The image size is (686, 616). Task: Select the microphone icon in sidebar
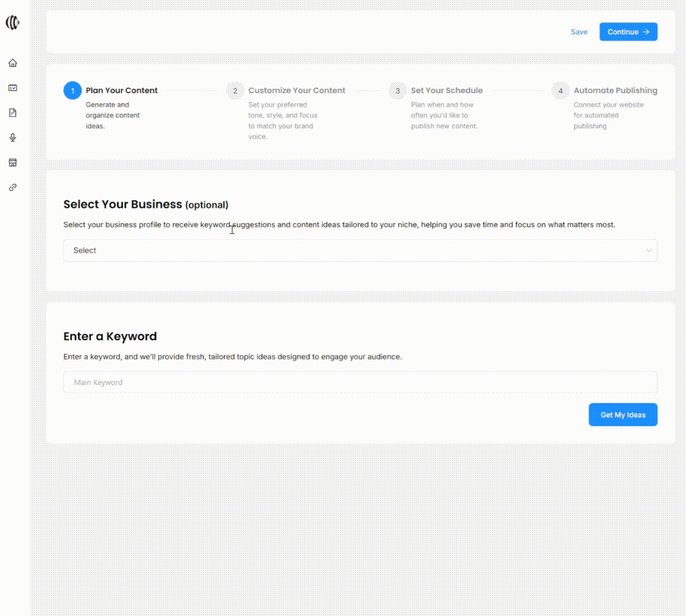(13, 138)
